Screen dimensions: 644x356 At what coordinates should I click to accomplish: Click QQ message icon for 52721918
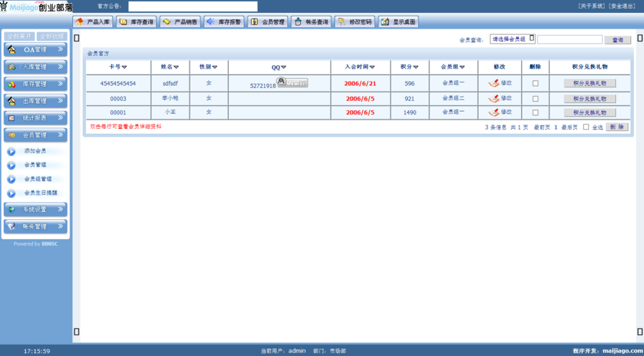click(292, 82)
